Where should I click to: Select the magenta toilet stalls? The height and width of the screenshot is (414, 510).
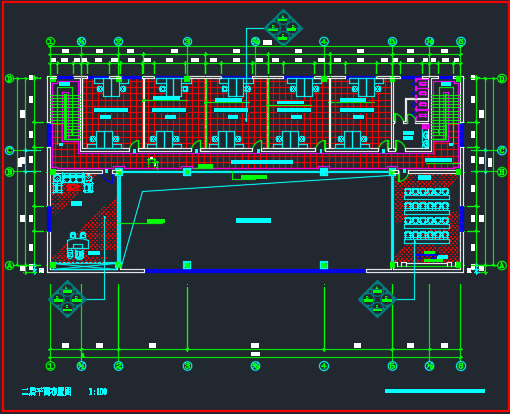pyautogui.click(x=421, y=99)
